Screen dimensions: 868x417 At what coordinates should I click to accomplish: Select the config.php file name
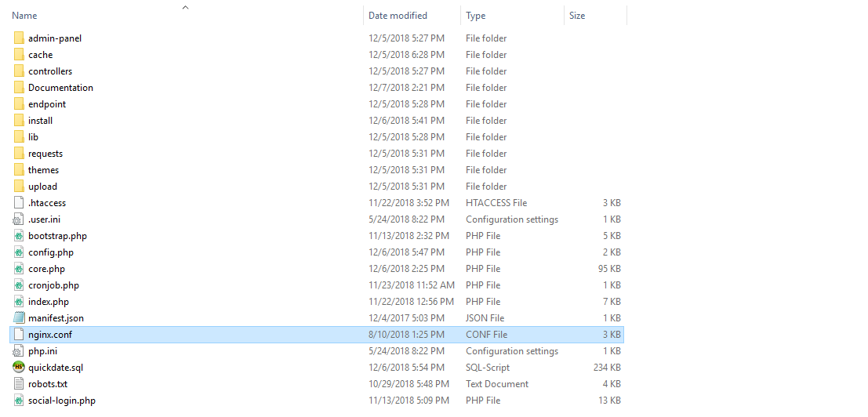point(51,252)
